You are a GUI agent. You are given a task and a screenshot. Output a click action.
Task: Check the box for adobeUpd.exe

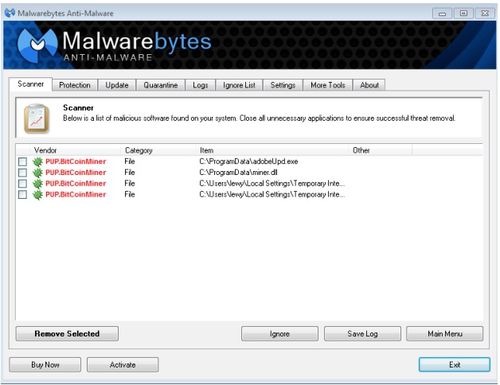pos(22,162)
